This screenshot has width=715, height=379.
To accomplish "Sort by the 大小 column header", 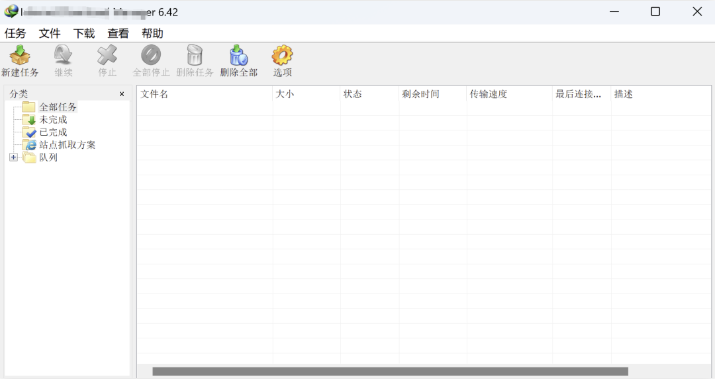I will click(x=306, y=94).
